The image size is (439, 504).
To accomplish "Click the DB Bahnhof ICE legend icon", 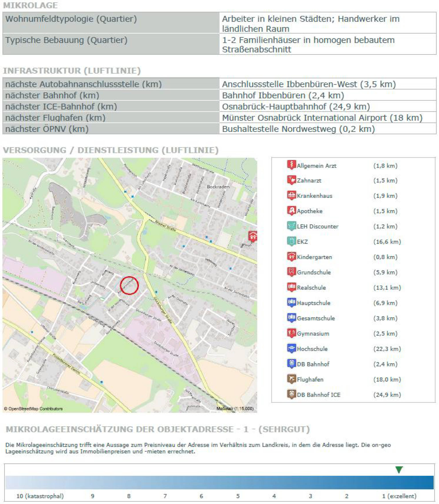I will click(x=291, y=394).
